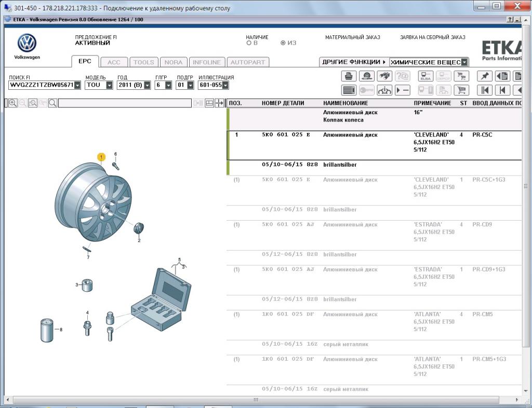Click the ПОЗ. column header
This screenshot has width=532, height=408.
pos(235,103)
